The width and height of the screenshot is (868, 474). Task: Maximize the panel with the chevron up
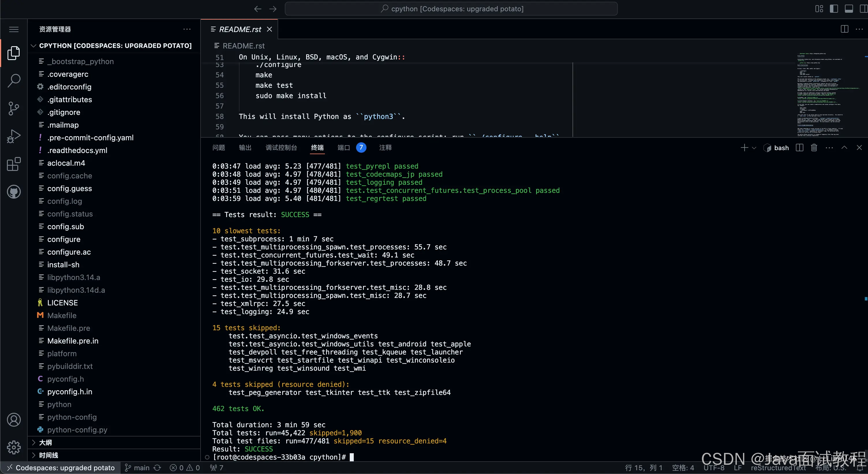tap(844, 148)
